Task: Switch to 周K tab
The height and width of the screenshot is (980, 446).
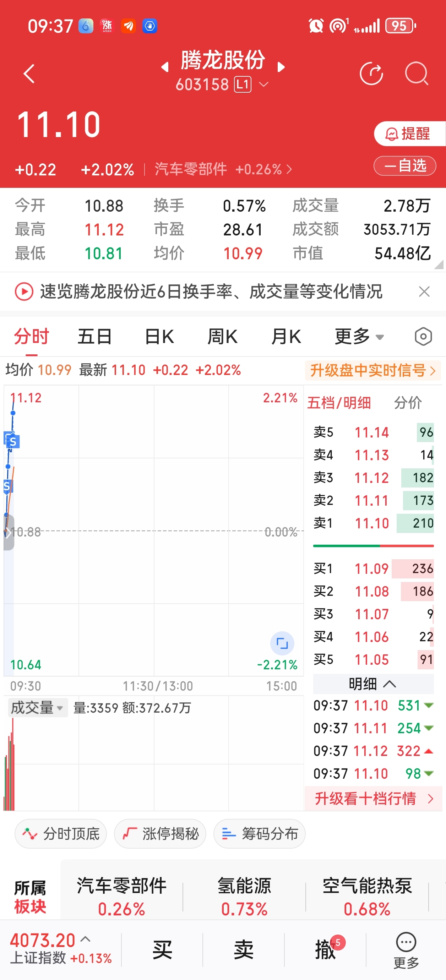Action: coord(223,337)
